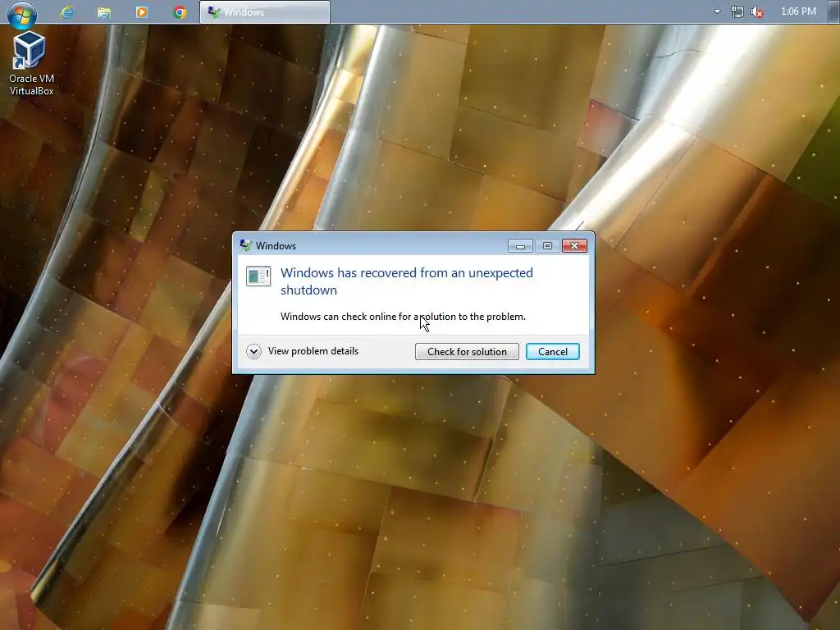Select the Oracle VM VirtualBox desktop shortcut
Viewport: 840px width, 630px height.
click(30, 63)
